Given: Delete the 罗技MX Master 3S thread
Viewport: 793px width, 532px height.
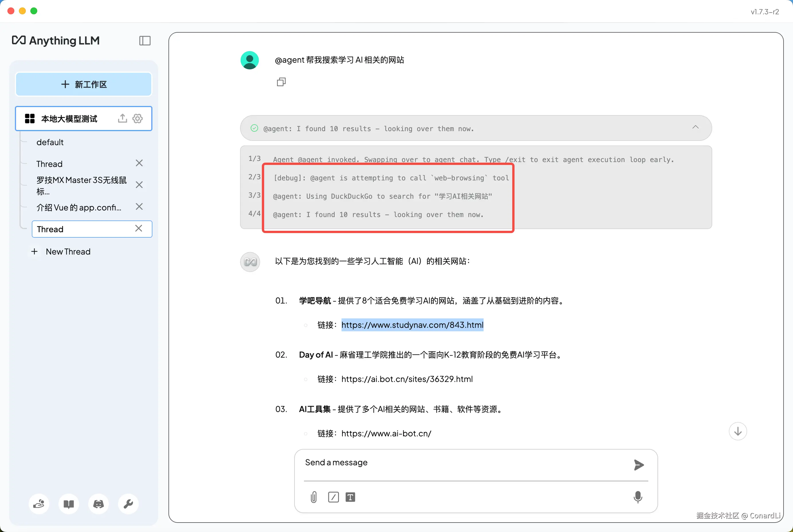Looking at the screenshot, I should pos(139,185).
